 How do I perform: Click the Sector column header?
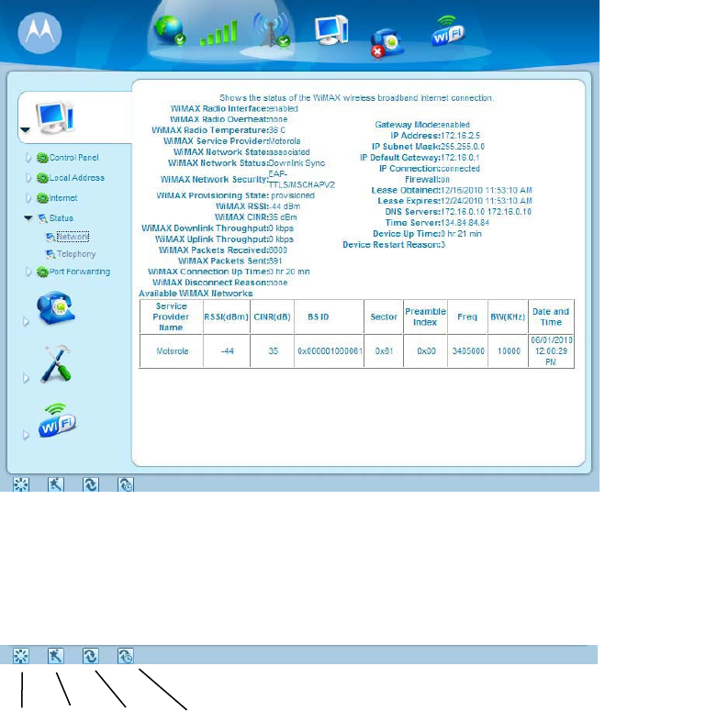[384, 317]
